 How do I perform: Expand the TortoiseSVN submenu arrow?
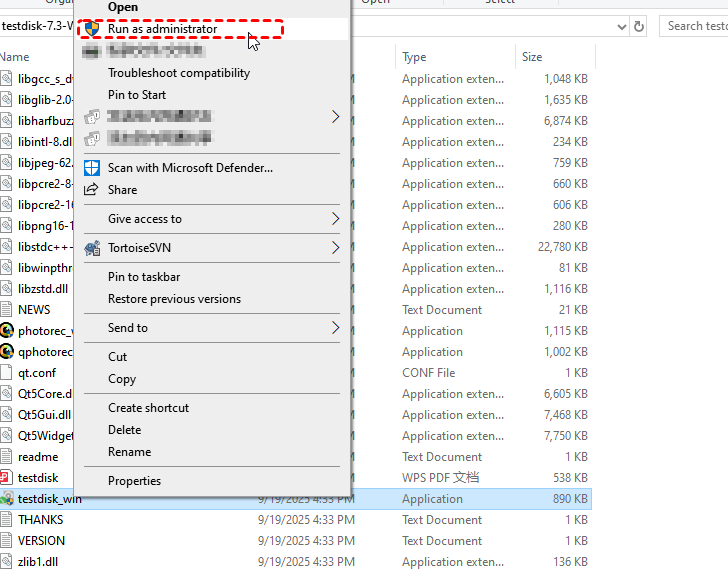(x=335, y=248)
